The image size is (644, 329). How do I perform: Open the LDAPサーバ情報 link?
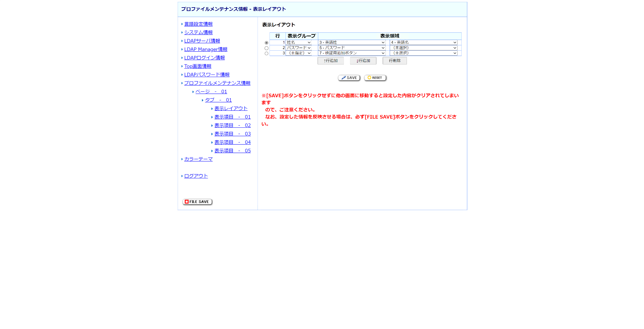[202, 41]
